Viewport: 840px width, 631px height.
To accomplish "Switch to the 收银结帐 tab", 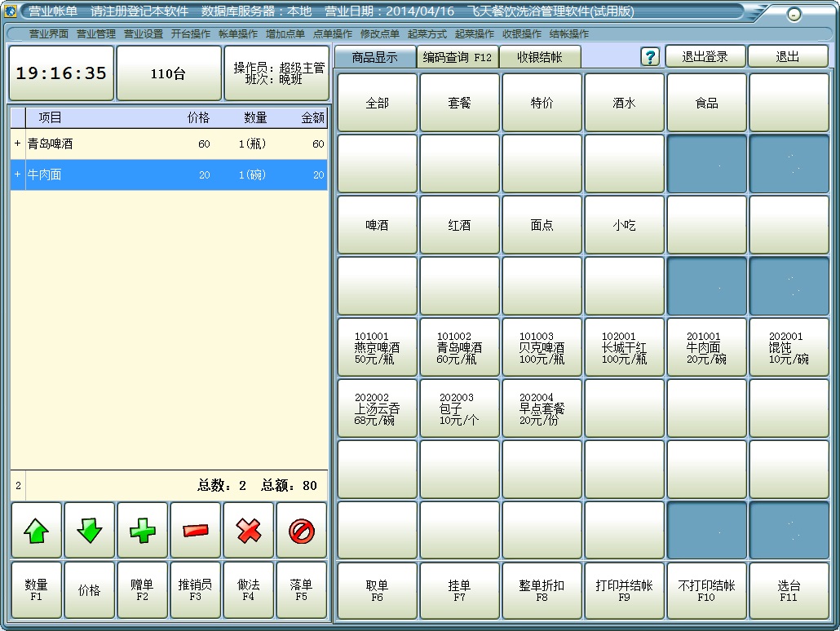I will tap(541, 57).
